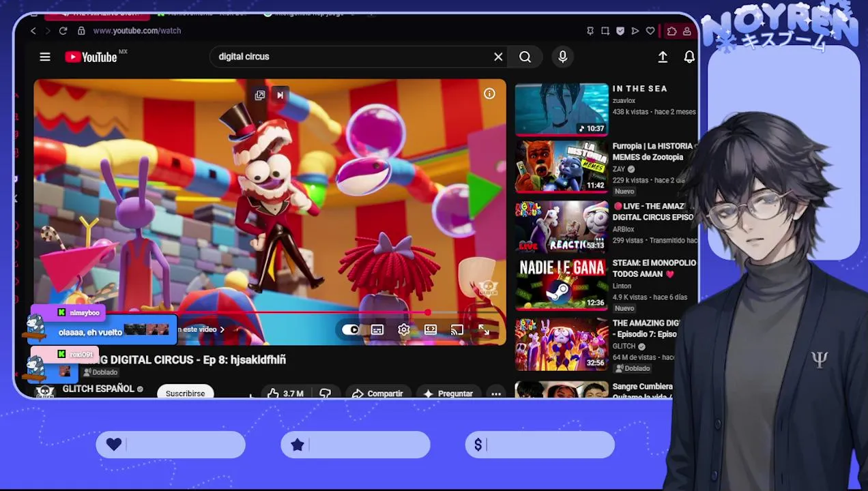Click the ARBlox channel name
This screenshot has width=868, height=491.
(x=622, y=228)
